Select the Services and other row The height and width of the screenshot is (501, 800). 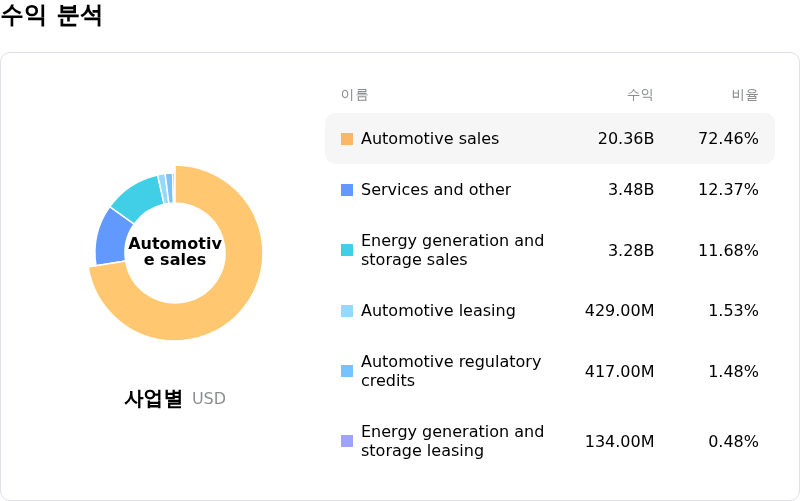click(x=550, y=189)
